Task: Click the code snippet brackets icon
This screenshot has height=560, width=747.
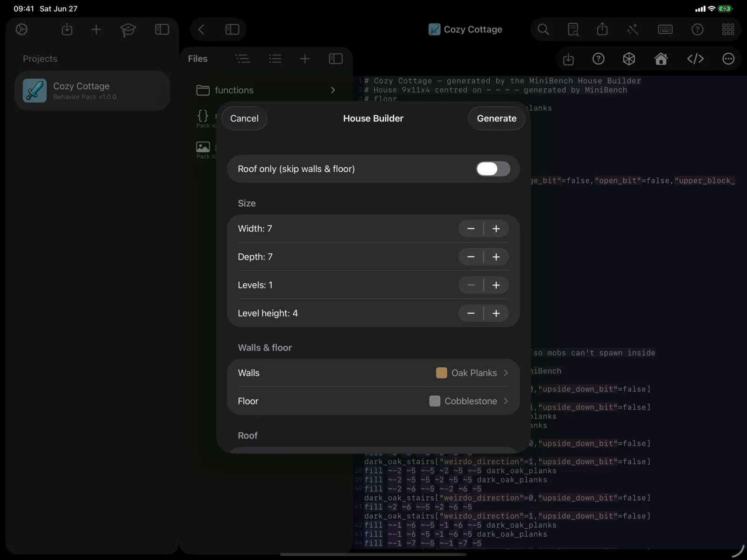Action: point(695,59)
